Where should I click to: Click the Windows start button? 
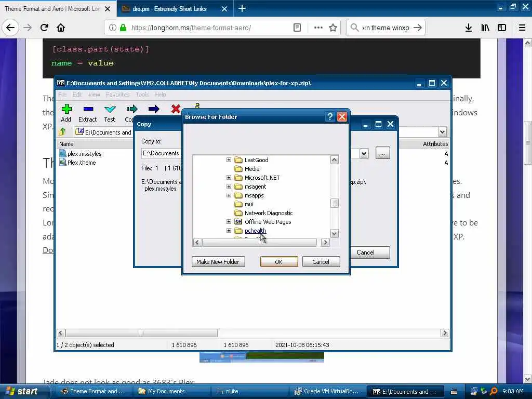pyautogui.click(x=23, y=391)
